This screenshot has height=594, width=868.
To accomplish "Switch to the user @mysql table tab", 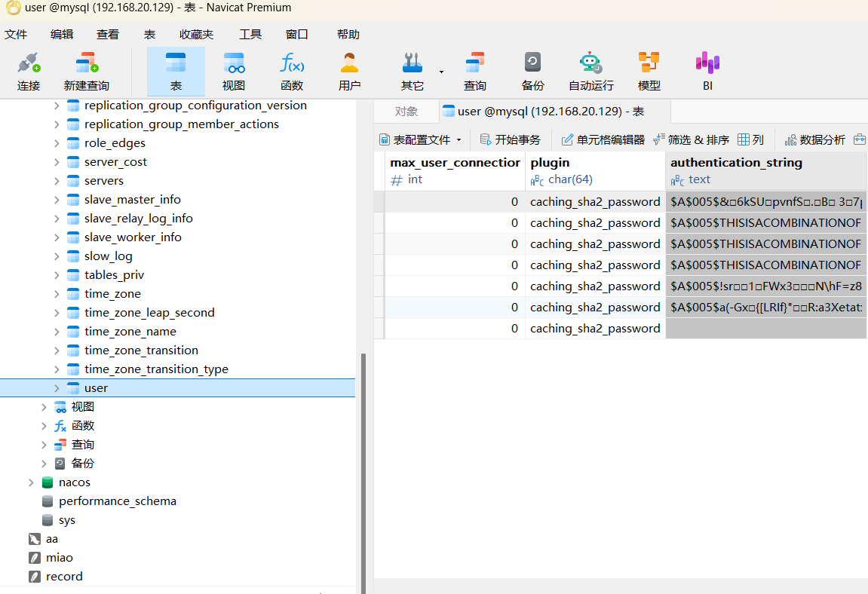I will point(555,112).
